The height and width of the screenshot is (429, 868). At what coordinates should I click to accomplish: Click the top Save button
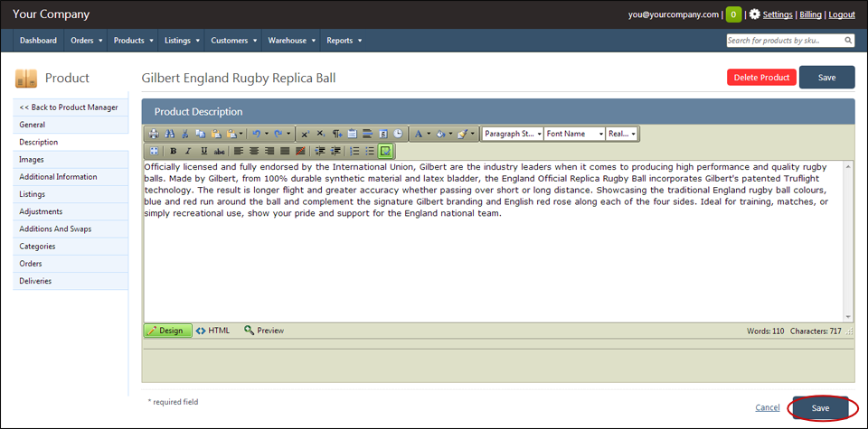[827, 78]
